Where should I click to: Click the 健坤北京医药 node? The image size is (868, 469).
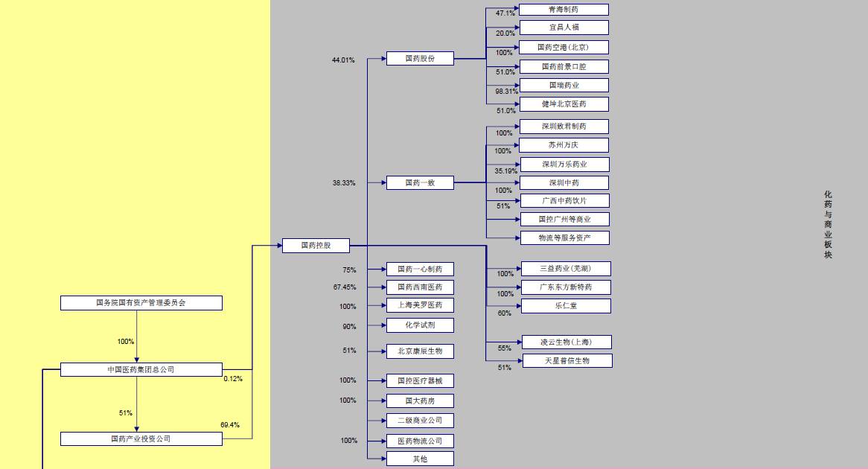coord(564,104)
